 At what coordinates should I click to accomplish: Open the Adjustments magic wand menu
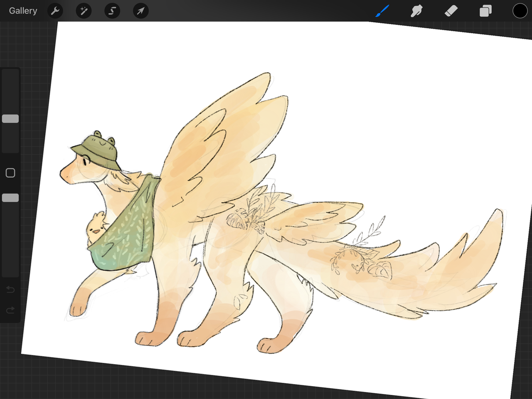coord(84,11)
